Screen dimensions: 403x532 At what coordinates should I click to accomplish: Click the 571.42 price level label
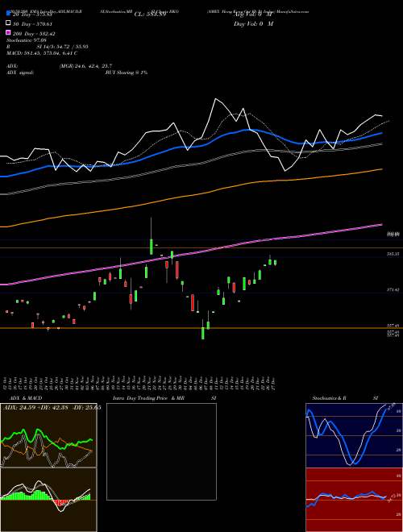click(393, 289)
